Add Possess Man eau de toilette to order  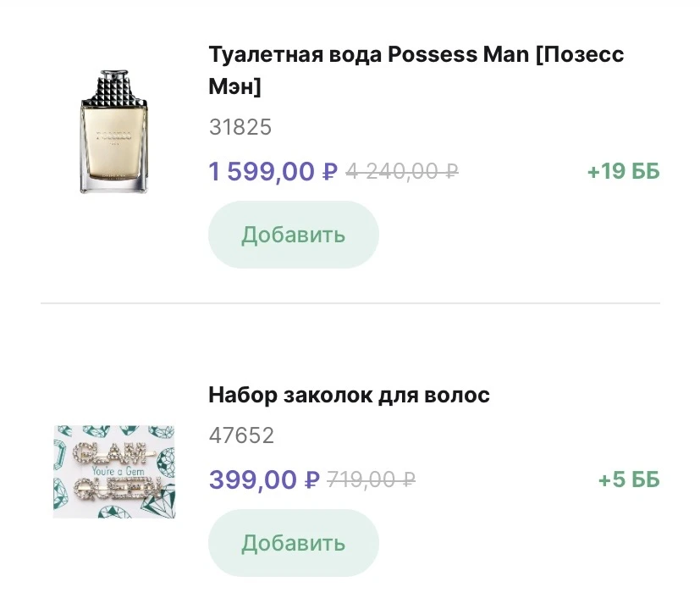tap(293, 235)
